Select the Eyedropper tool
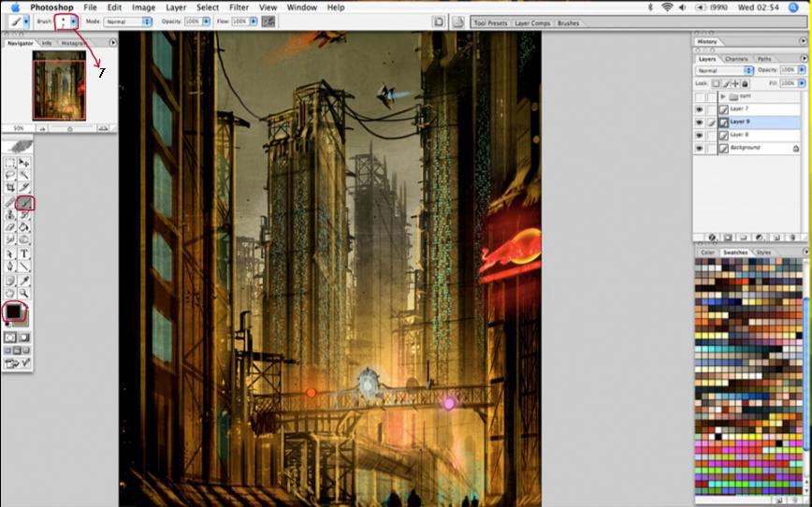Image resolution: width=812 pixels, height=507 pixels. coord(24,282)
